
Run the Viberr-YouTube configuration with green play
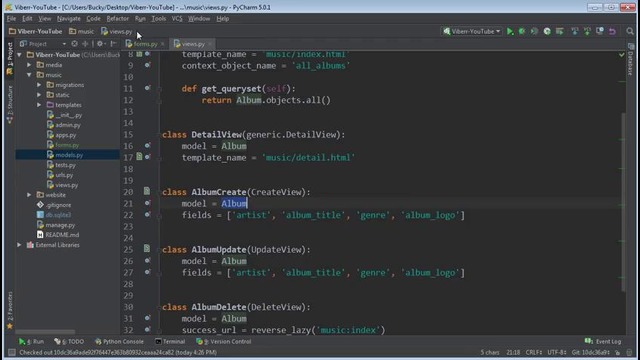pos(510,31)
